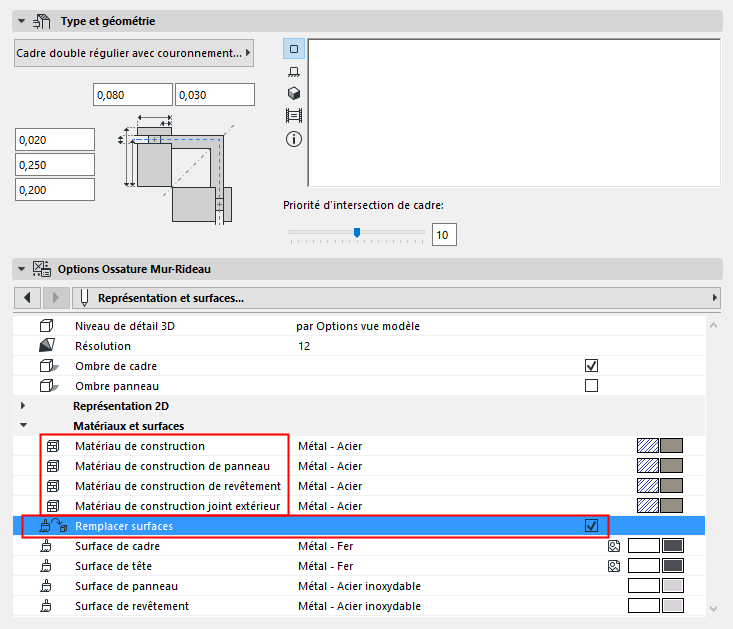Click the Surface de panneau paintbrush icon

coord(46,586)
